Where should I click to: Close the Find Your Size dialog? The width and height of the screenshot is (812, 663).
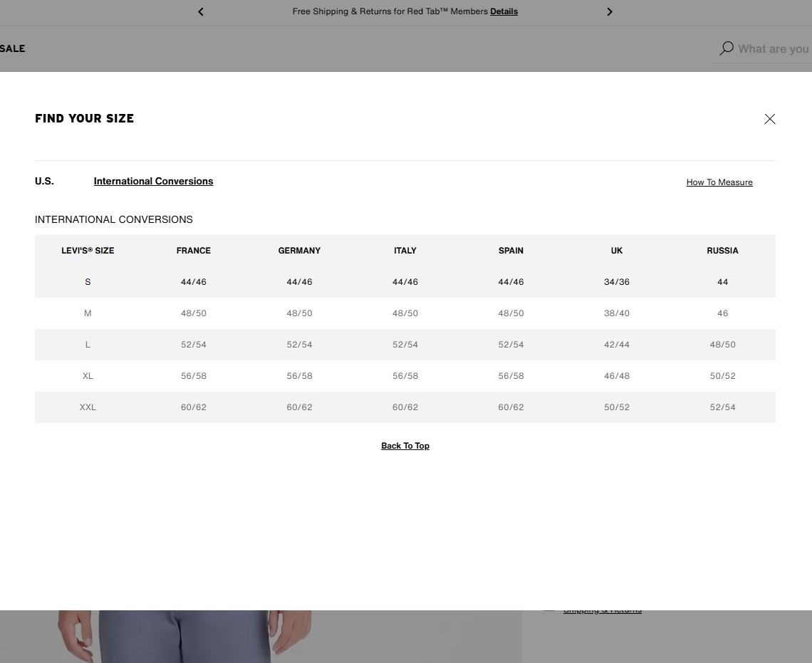point(769,119)
